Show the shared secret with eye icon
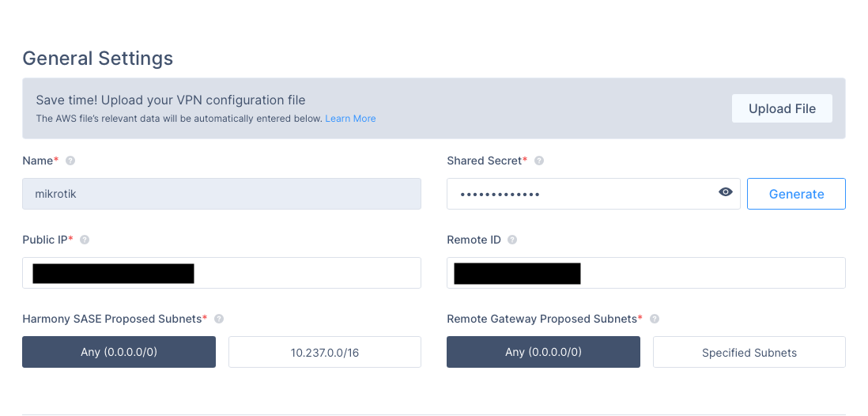 (725, 192)
